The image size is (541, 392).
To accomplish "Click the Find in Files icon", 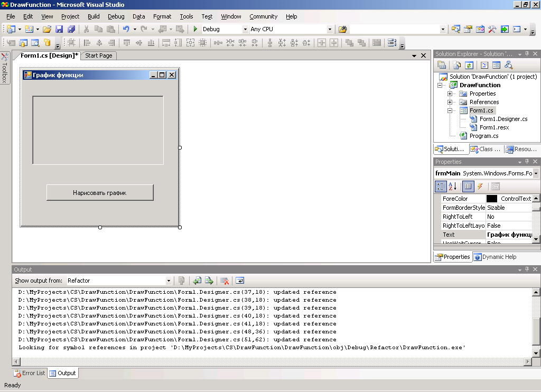I will point(342,30).
